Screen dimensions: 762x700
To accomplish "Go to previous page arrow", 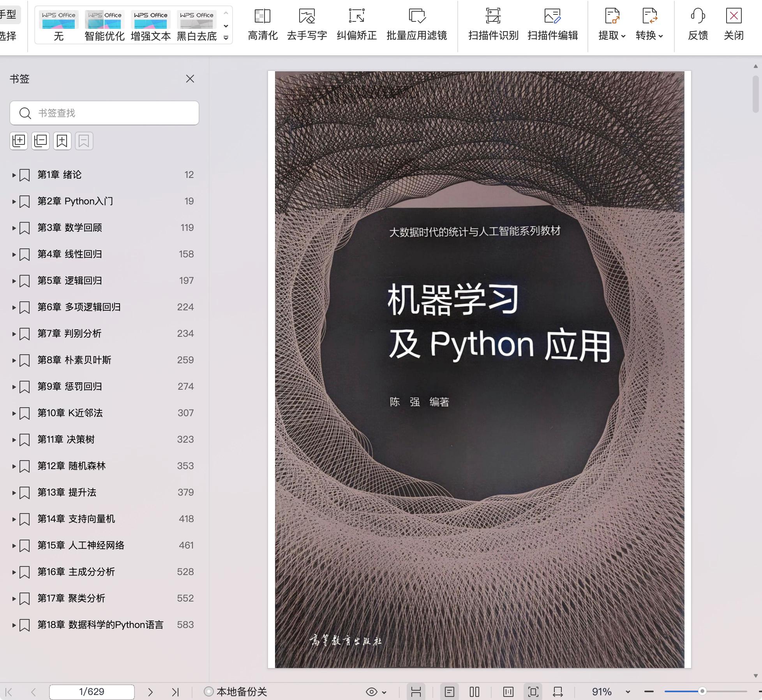I will [34, 692].
